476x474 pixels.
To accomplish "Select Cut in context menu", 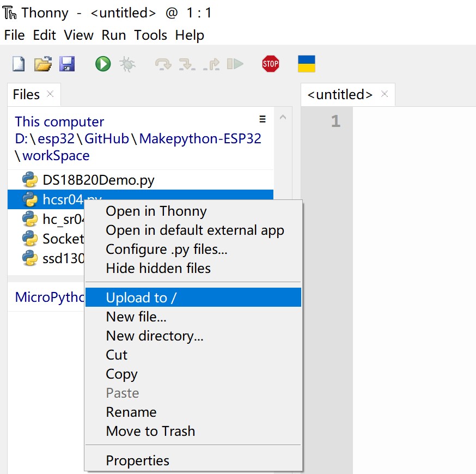I will pos(193,355).
